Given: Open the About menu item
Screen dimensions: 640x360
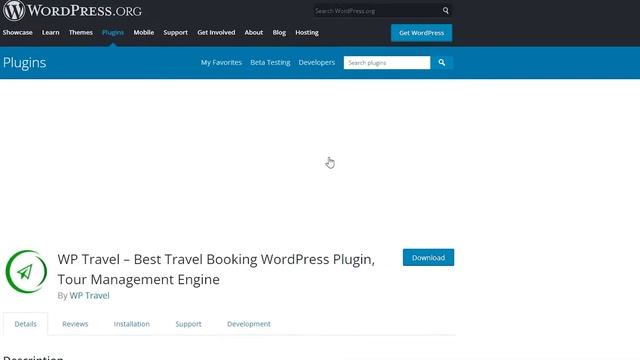Looking at the screenshot, I should 253,32.
